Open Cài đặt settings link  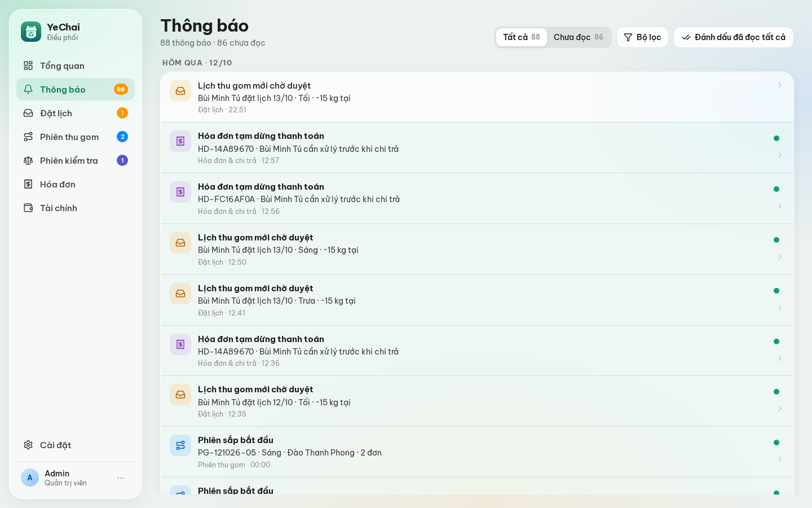pyautogui.click(x=76, y=445)
